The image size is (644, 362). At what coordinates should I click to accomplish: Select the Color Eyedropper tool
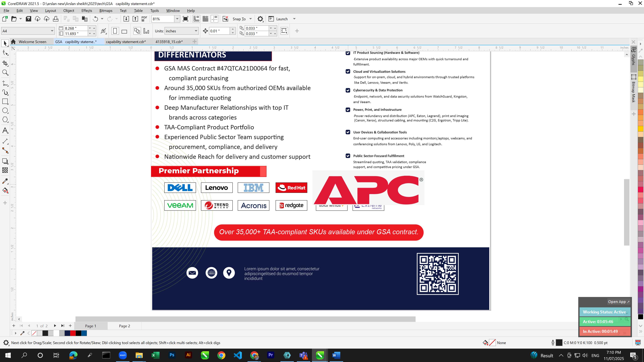[x=5, y=181]
